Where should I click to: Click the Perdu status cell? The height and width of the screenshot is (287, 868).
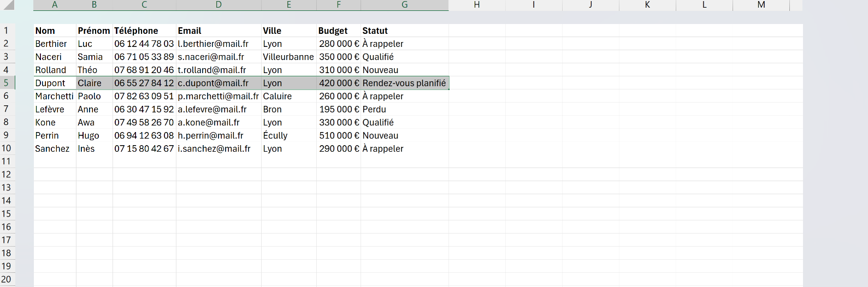[405, 109]
